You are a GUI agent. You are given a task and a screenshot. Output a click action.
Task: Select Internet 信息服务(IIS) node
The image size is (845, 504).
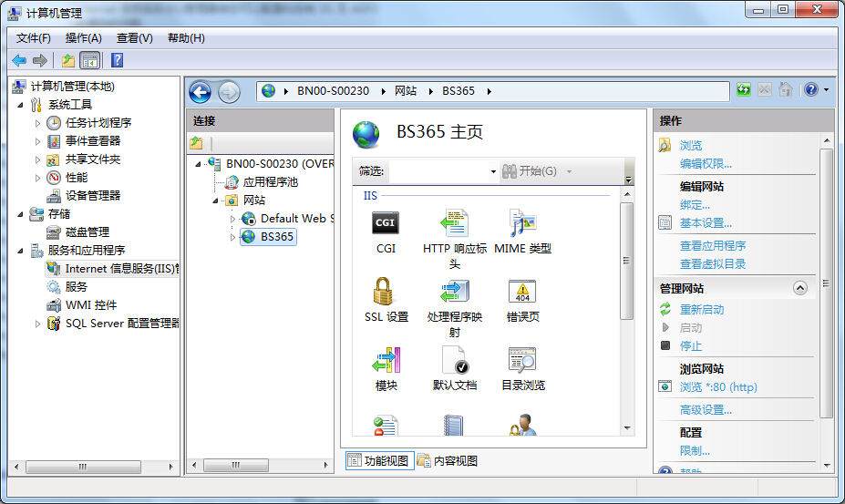coord(122,269)
